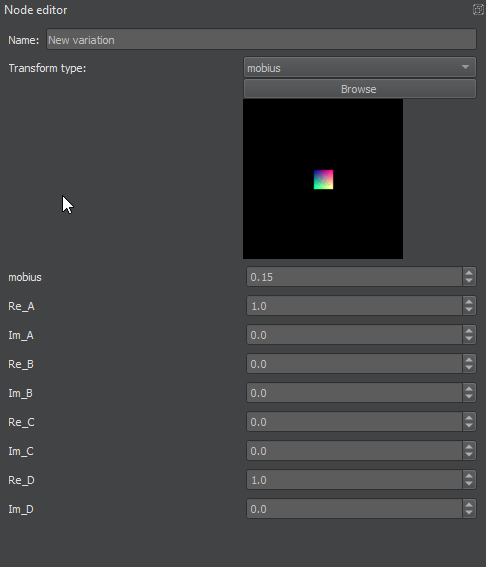
Task: Click the Re_A parameter label
Action: tap(21, 306)
